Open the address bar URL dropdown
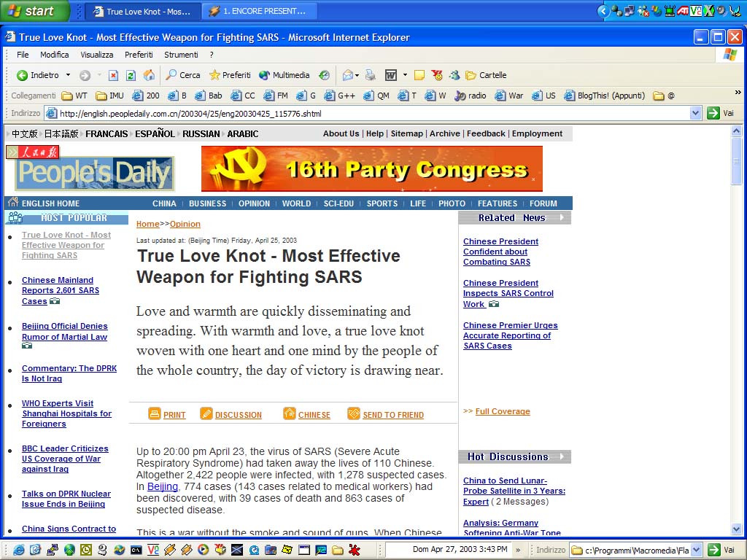747x560 pixels. pos(696,113)
